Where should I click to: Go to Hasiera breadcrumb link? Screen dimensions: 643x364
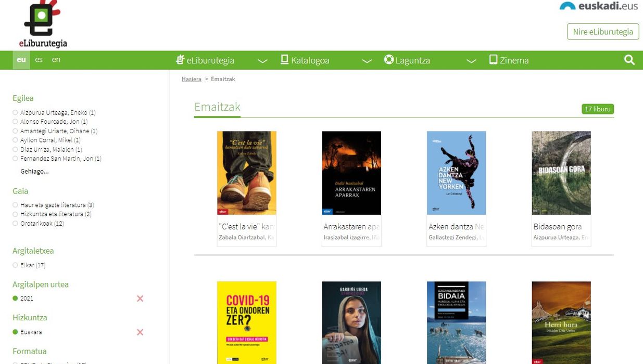tap(192, 79)
